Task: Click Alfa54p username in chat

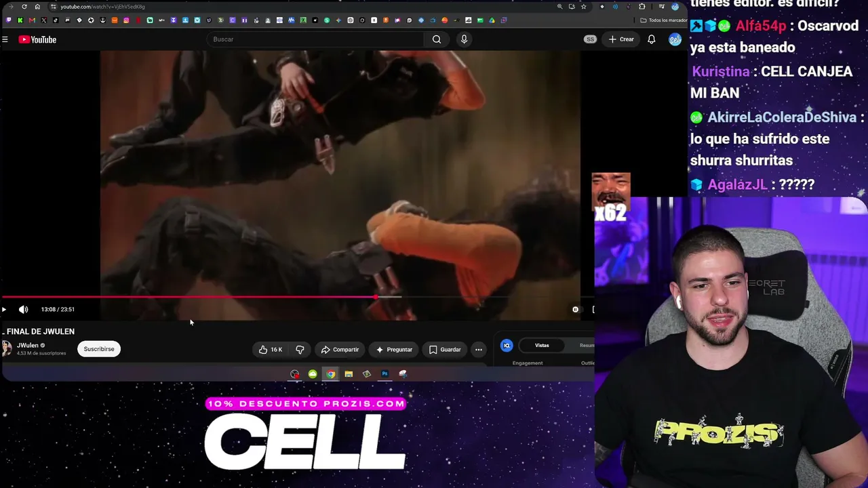Action: [761, 26]
